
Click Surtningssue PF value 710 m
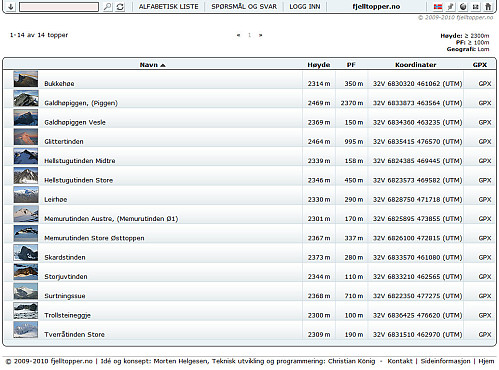(x=354, y=296)
